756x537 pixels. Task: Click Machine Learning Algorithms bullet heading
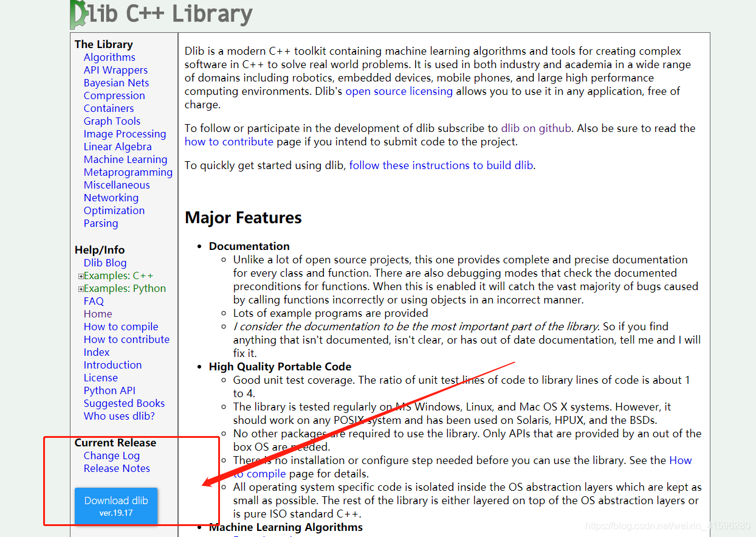point(286,527)
